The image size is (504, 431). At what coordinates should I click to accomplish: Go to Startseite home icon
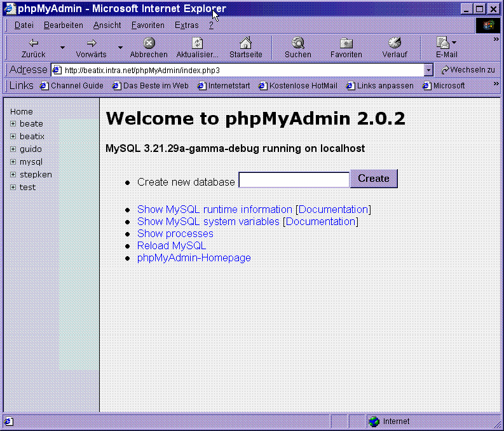pos(245,43)
